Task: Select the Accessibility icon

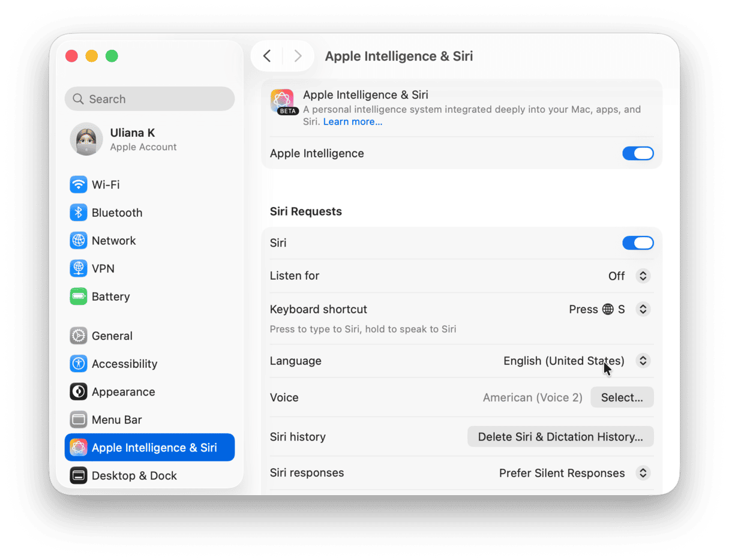Action: [79, 364]
